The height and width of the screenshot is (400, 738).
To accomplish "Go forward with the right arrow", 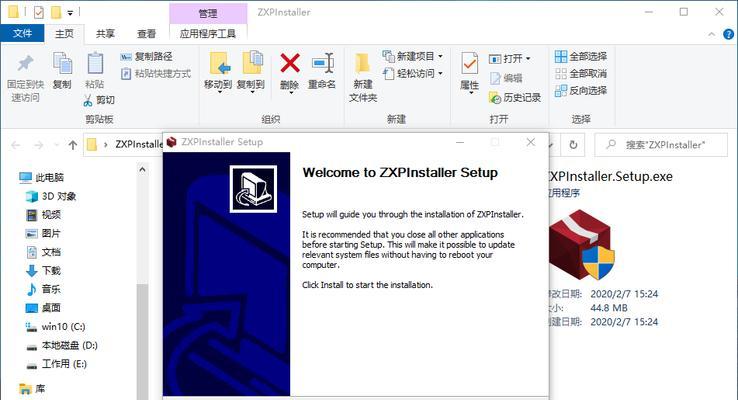I will coord(39,145).
